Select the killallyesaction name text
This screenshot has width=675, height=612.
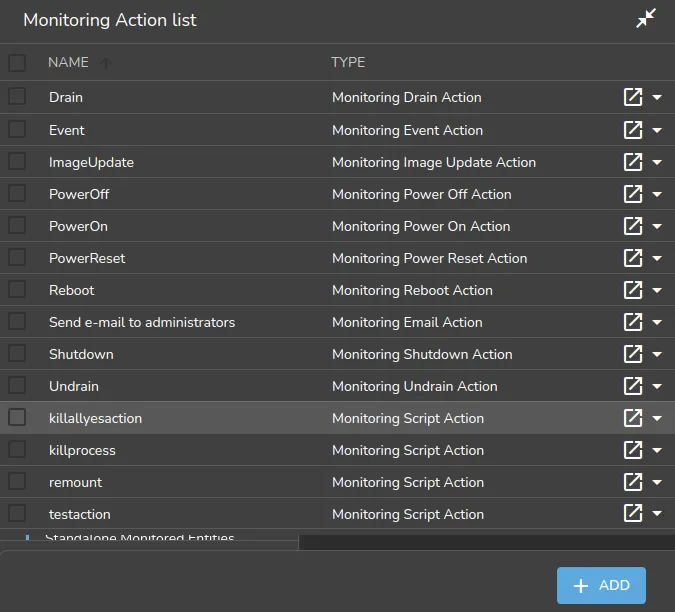point(95,418)
